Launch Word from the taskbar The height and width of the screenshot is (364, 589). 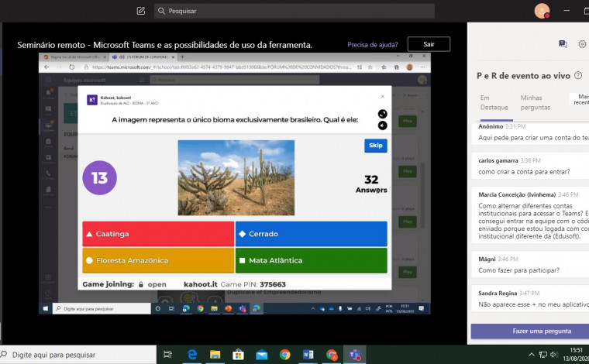click(x=308, y=355)
